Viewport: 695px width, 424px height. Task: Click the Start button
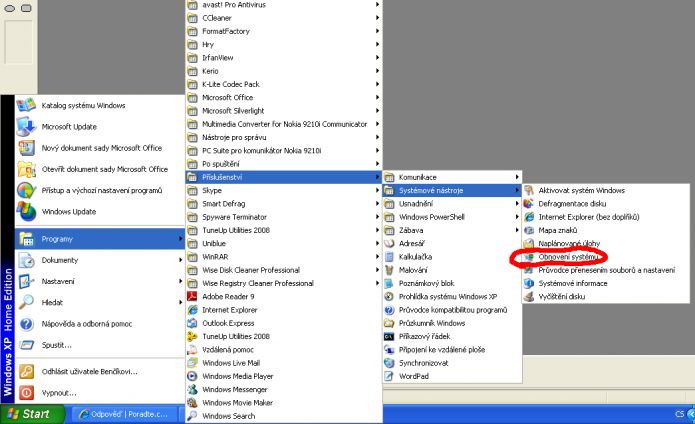(x=33, y=414)
